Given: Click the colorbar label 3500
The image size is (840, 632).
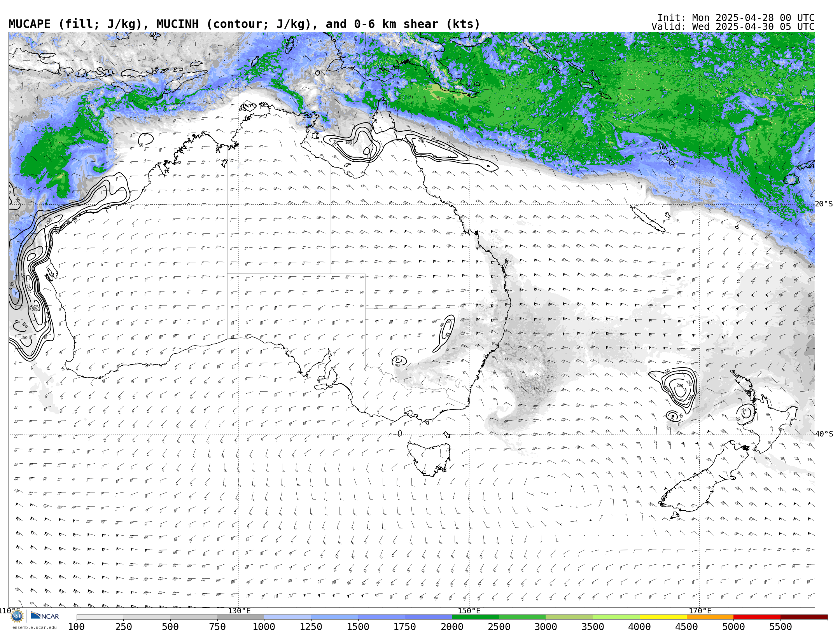Looking at the screenshot, I should click(593, 627).
